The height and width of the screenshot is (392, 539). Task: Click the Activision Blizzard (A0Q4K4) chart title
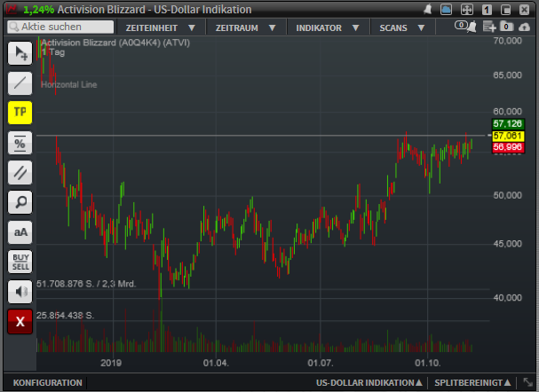coord(115,43)
